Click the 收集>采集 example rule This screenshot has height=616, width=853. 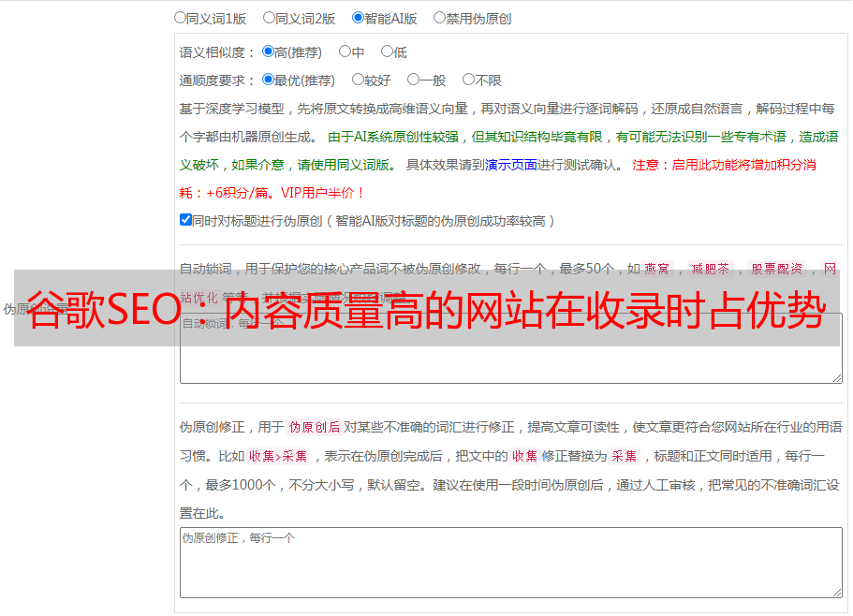pos(278,456)
